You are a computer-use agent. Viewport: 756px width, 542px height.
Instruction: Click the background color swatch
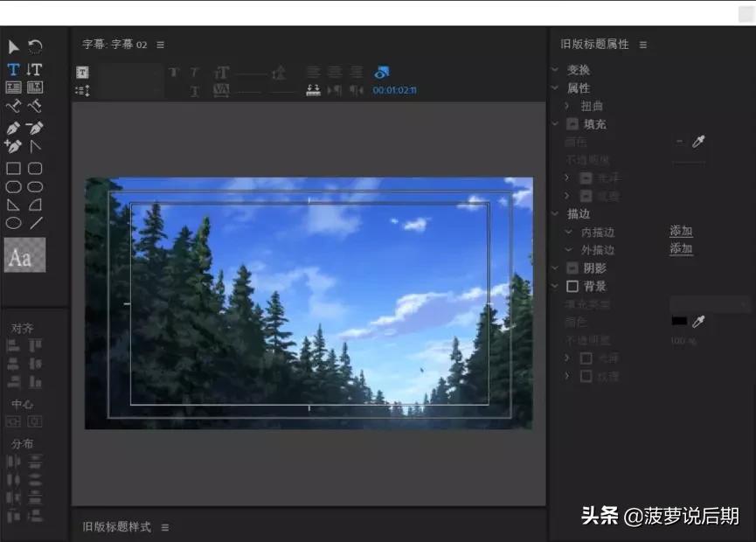[x=679, y=321]
